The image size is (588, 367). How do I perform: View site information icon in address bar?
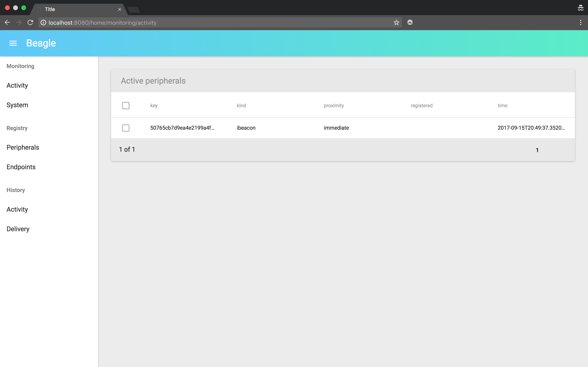43,23
